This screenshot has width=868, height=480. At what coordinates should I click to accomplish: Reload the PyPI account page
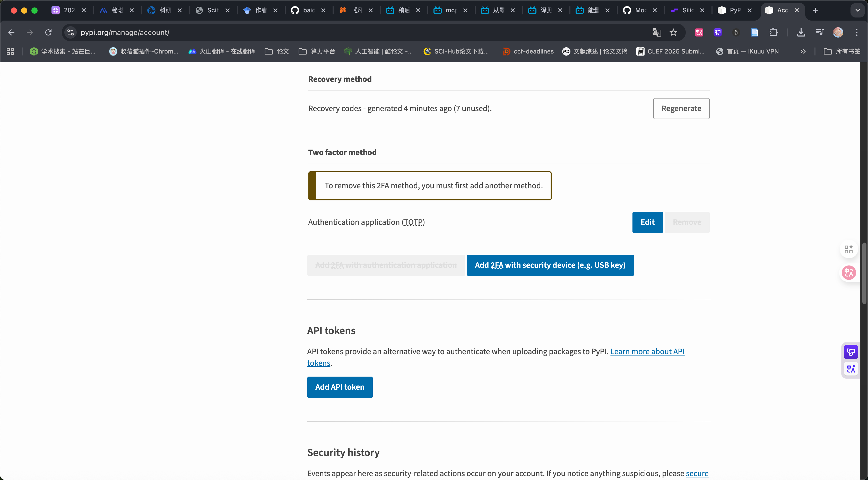(x=48, y=32)
